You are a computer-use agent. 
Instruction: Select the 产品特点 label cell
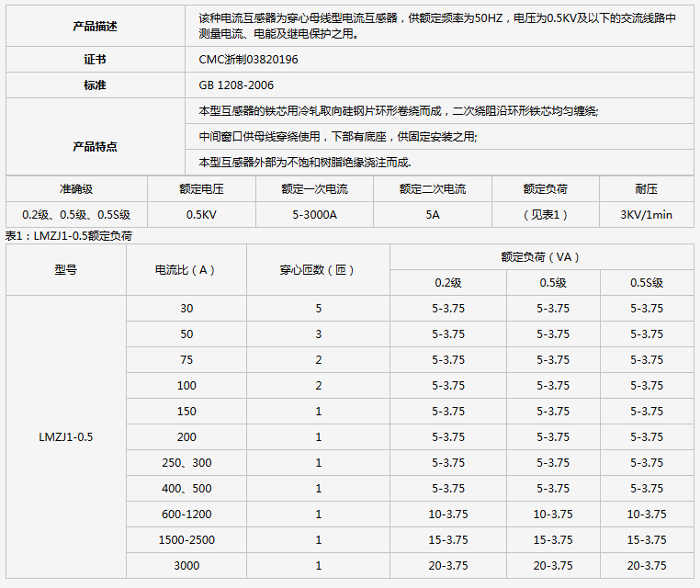tap(95, 146)
